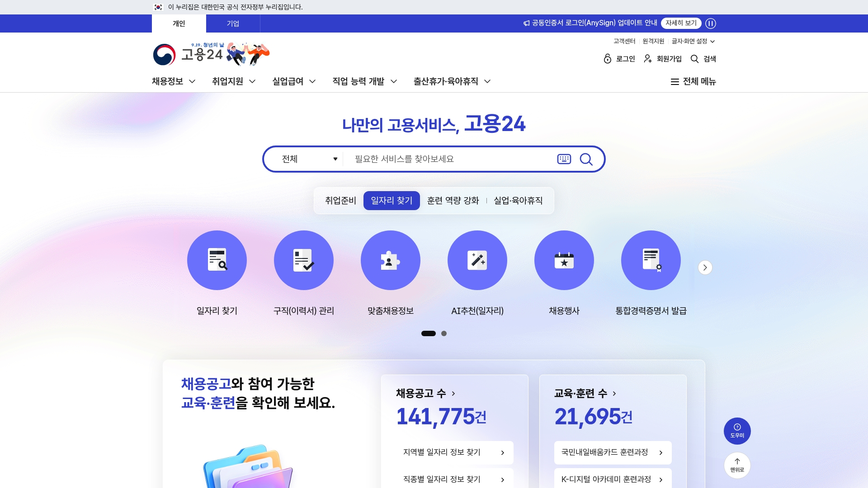
Task: Open 지역별 일자리 정보 찾기
Action: (454, 453)
